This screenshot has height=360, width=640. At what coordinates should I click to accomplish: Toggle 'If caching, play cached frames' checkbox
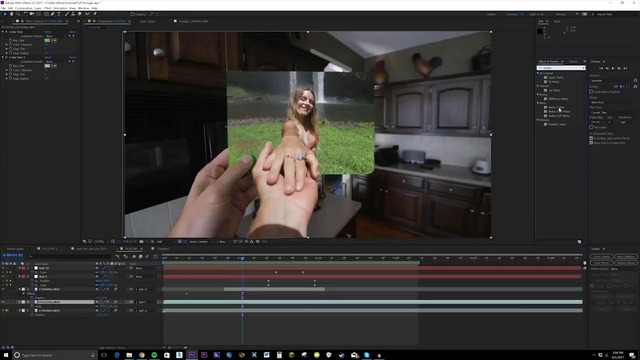[x=591, y=138]
